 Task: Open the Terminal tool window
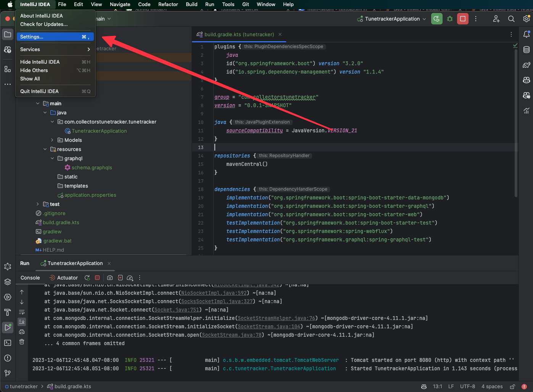coord(8,343)
